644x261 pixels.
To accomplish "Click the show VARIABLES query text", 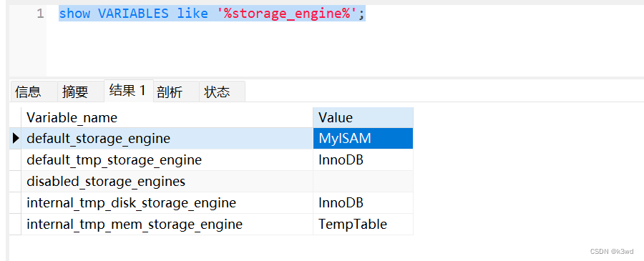I will point(212,14).
